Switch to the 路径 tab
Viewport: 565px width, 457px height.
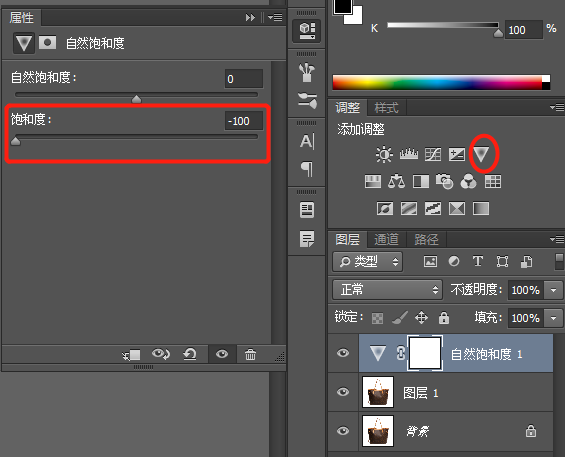(426, 239)
